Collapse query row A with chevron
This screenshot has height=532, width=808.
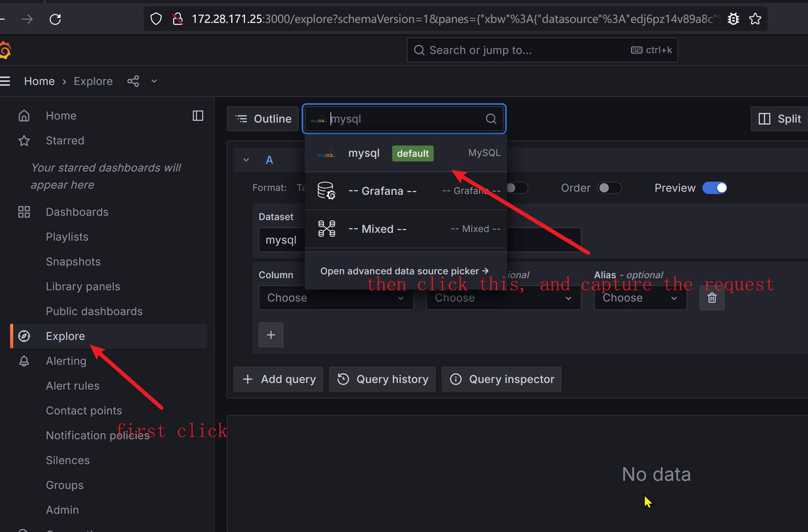(246, 160)
